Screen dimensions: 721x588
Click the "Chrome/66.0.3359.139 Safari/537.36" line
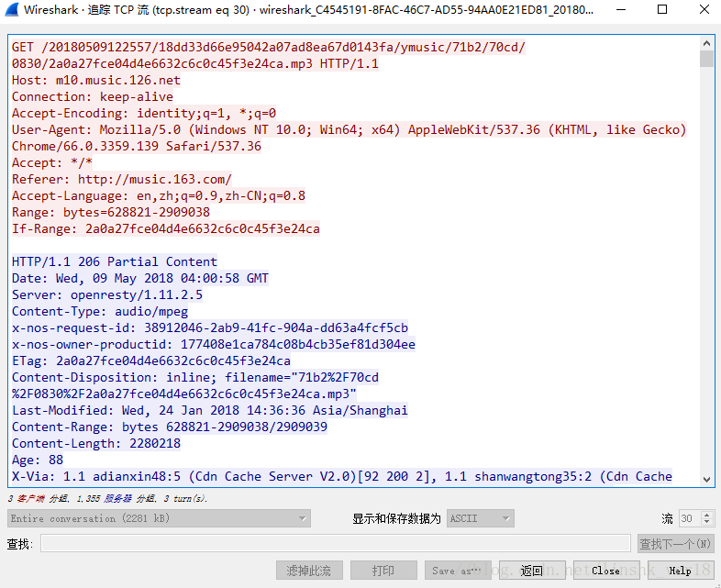137,146
